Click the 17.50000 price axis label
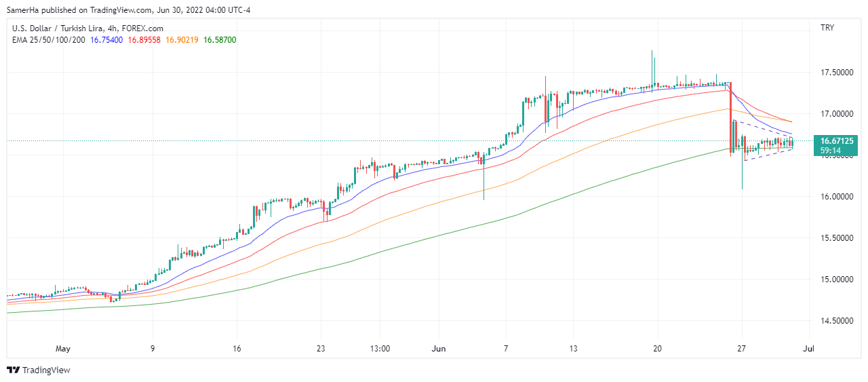868x382 pixels. coord(835,72)
